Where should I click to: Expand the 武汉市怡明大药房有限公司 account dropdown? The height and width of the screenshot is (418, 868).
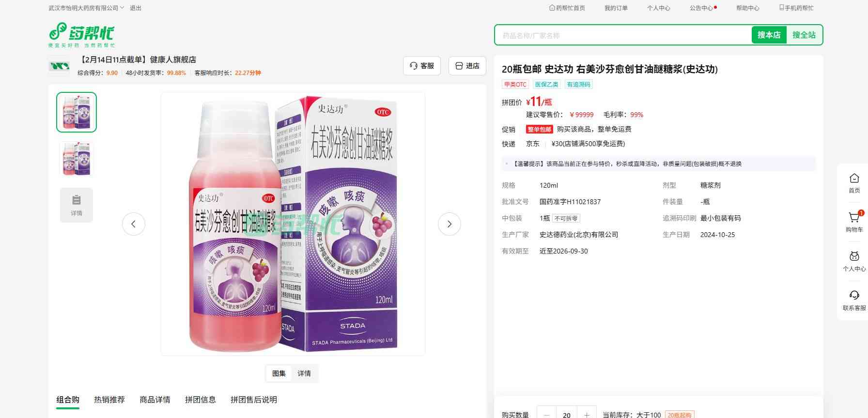tap(86, 8)
